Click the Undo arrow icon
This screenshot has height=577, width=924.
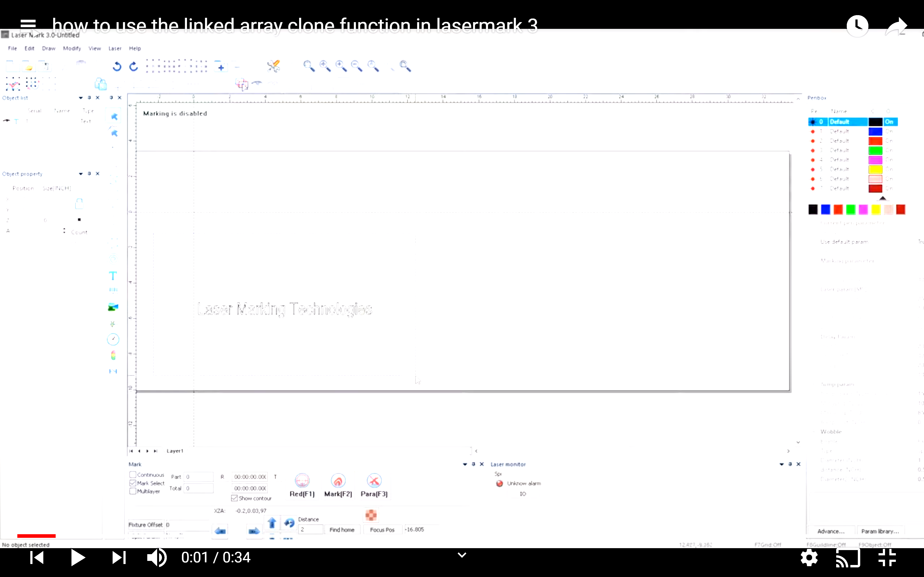(x=117, y=67)
